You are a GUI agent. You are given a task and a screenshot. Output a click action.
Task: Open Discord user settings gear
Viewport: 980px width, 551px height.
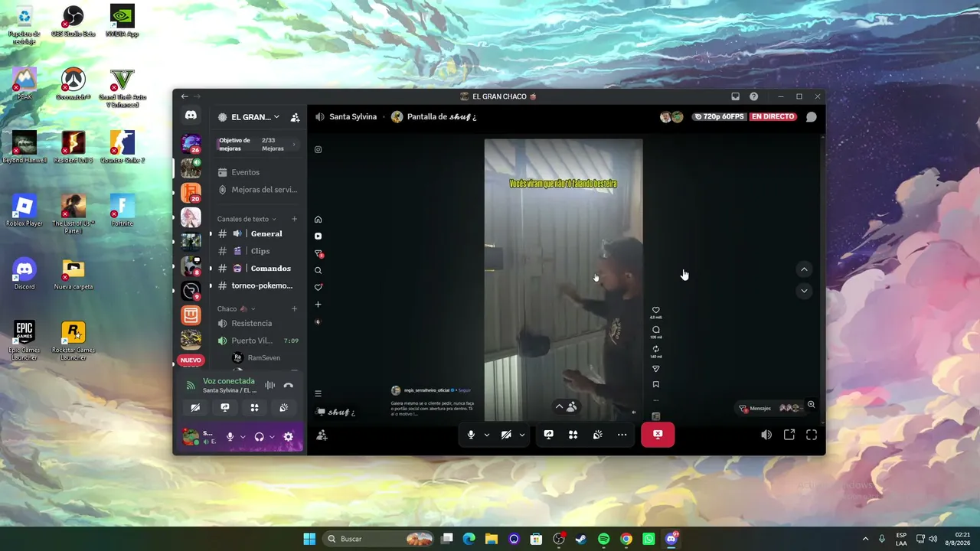tap(288, 436)
